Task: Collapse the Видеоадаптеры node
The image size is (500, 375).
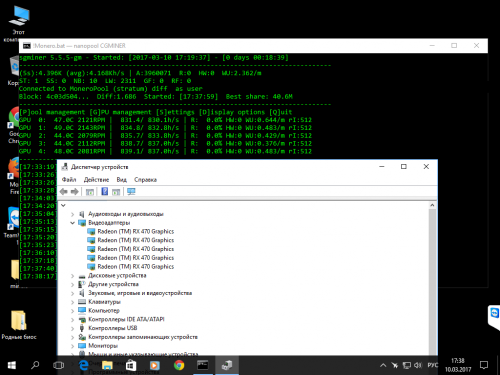Action: click(x=72, y=223)
